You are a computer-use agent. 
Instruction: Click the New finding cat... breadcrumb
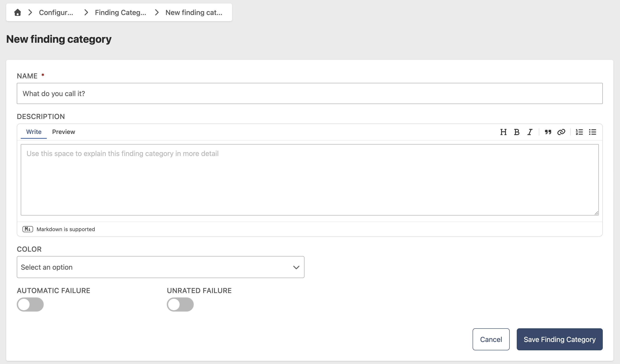(x=194, y=13)
